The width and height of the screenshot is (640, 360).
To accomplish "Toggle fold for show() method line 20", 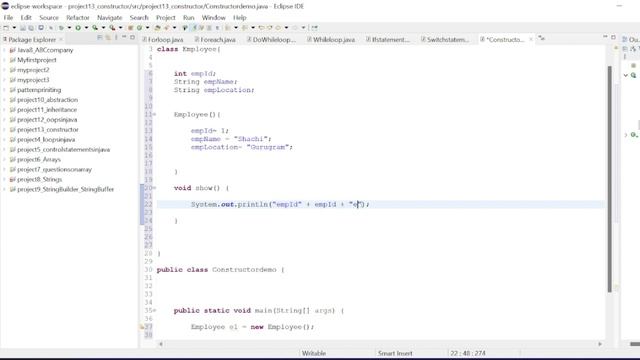I will click(x=154, y=188).
